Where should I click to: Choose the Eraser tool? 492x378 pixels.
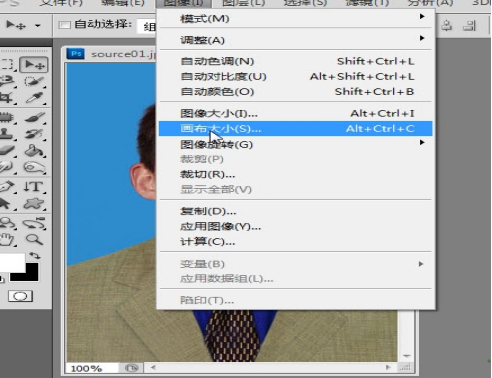pyautogui.click(x=7, y=150)
